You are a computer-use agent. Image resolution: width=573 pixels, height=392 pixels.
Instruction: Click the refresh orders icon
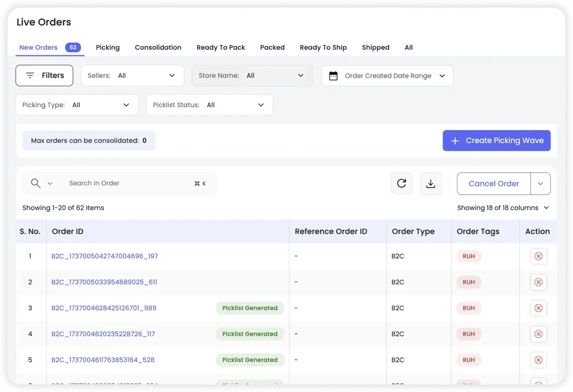(x=401, y=184)
